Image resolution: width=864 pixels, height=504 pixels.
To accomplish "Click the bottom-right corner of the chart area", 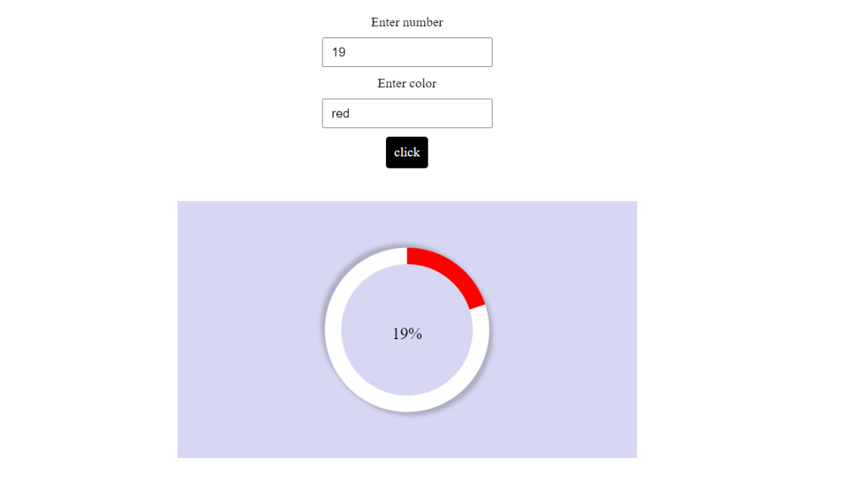I will pos(634,454).
